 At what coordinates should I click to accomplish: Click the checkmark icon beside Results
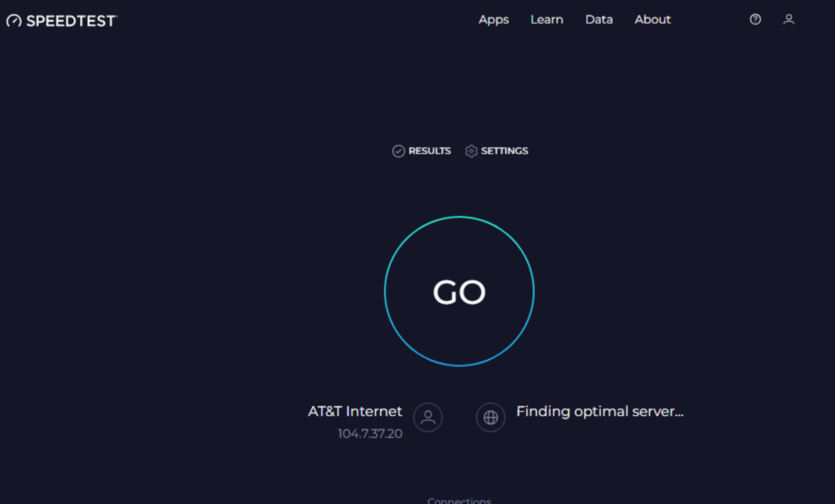click(x=399, y=151)
